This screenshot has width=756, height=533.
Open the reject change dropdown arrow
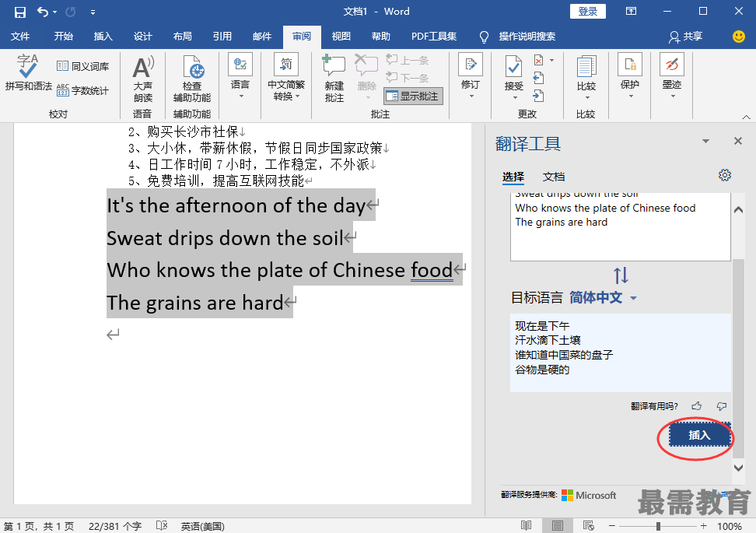tap(552, 60)
